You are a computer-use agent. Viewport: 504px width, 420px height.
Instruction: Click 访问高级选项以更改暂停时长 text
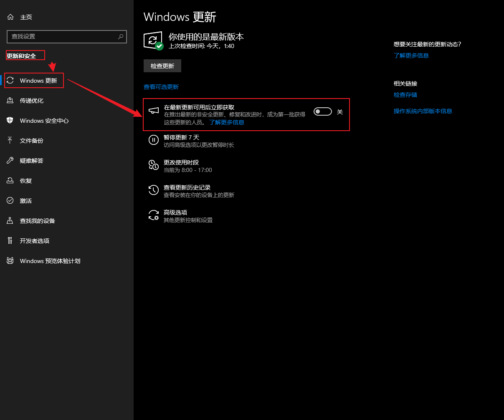click(x=199, y=145)
